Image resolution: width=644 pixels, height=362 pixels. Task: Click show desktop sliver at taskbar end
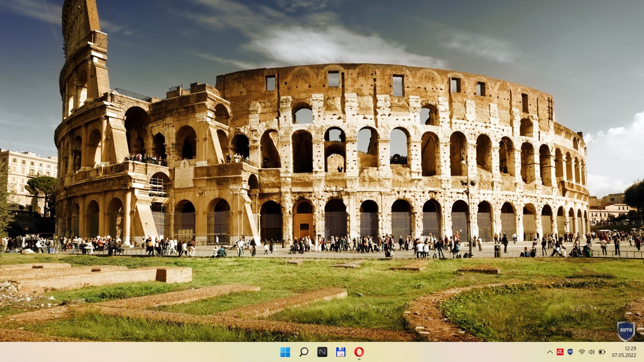(643, 352)
